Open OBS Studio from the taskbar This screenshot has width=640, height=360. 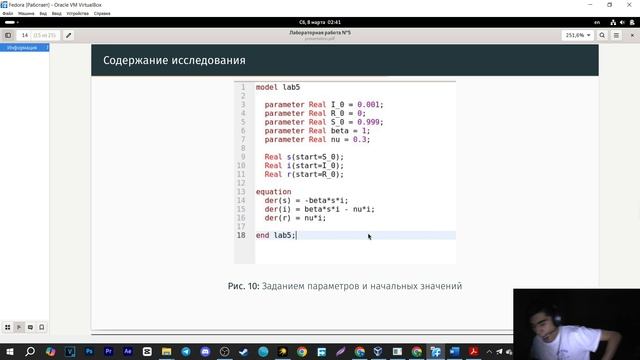[x=224, y=351]
